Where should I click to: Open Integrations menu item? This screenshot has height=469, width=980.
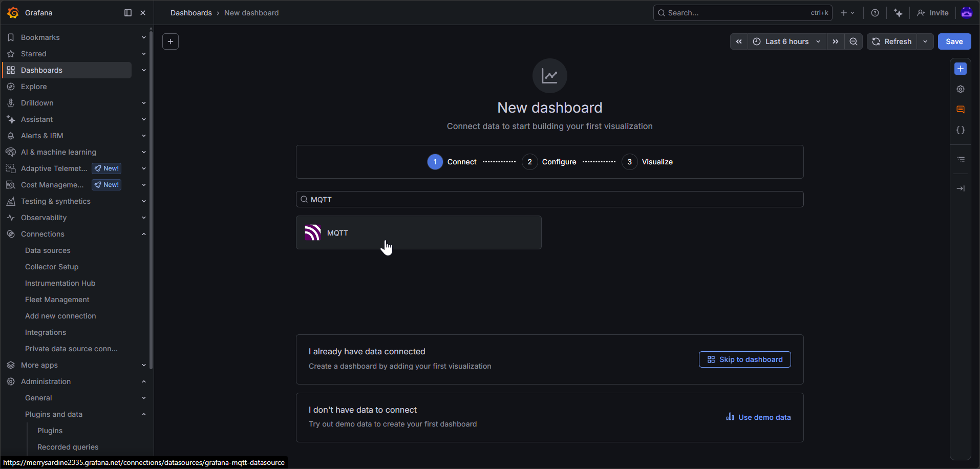tap(46, 332)
